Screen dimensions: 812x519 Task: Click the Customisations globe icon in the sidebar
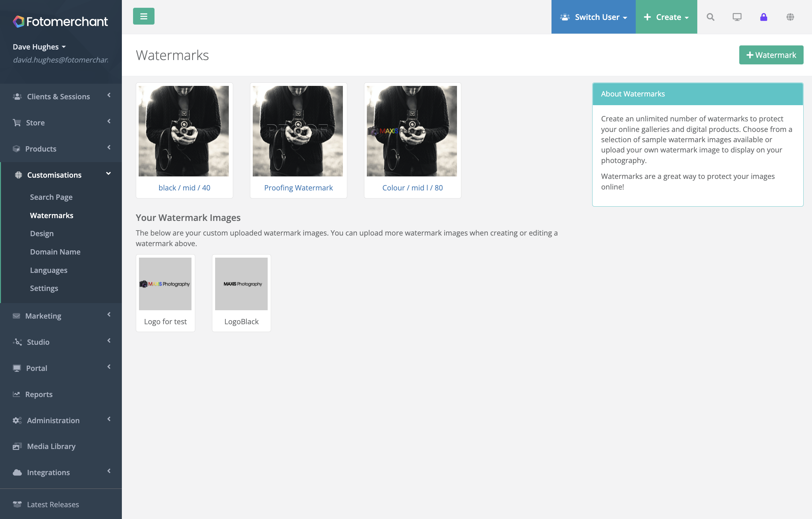tap(19, 175)
